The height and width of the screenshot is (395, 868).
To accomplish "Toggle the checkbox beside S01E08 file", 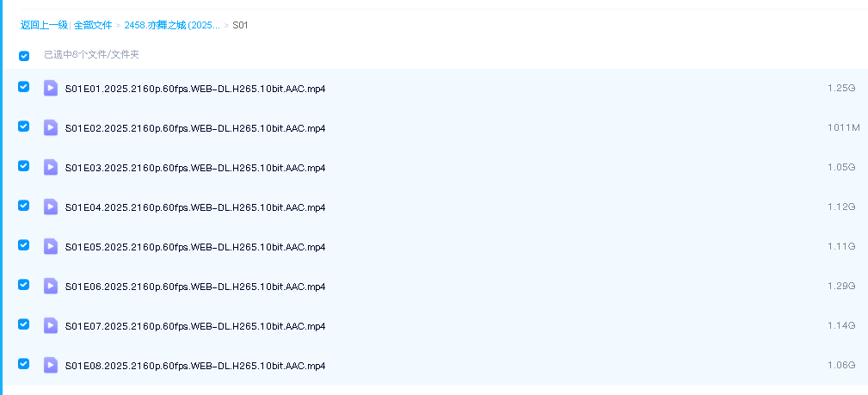I will point(24,364).
